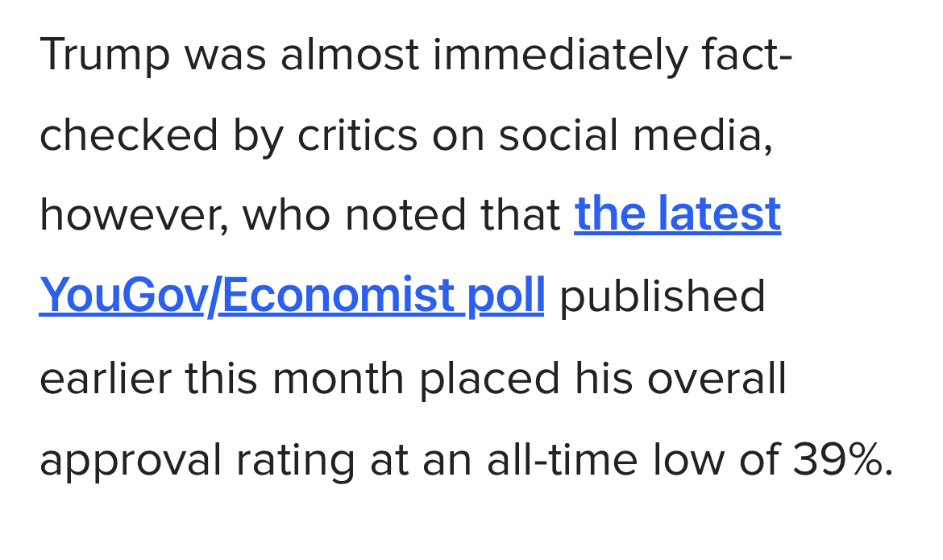Click the word 'approval' in last line
Viewport: 943px width, 560px height.
pyautogui.click(x=130, y=459)
